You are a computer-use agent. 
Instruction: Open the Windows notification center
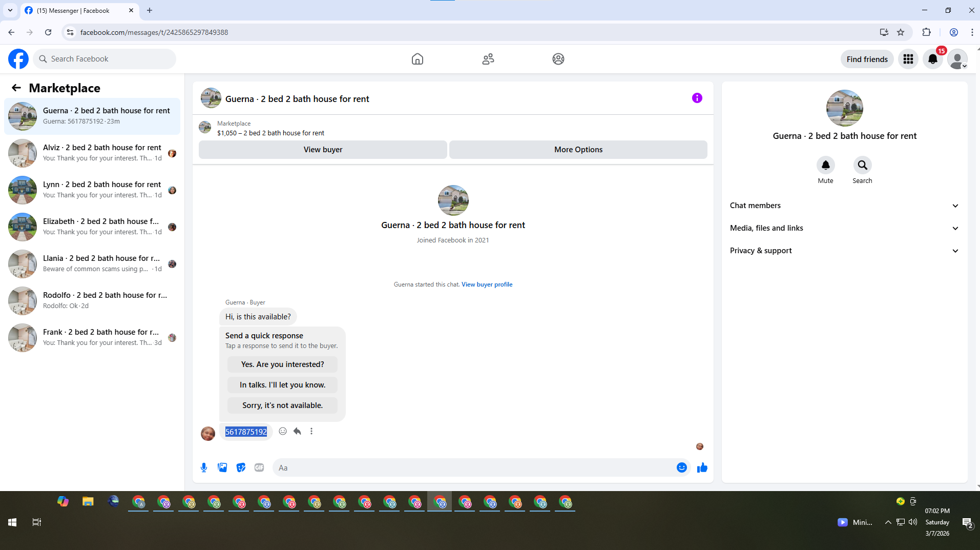[967, 522]
